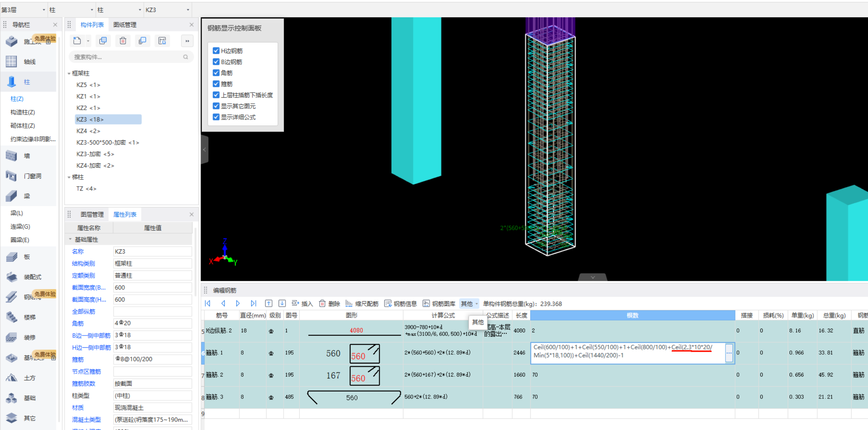The width and height of the screenshot is (868, 430).
Task: Switch to 构件列表 tab
Action: click(92, 25)
